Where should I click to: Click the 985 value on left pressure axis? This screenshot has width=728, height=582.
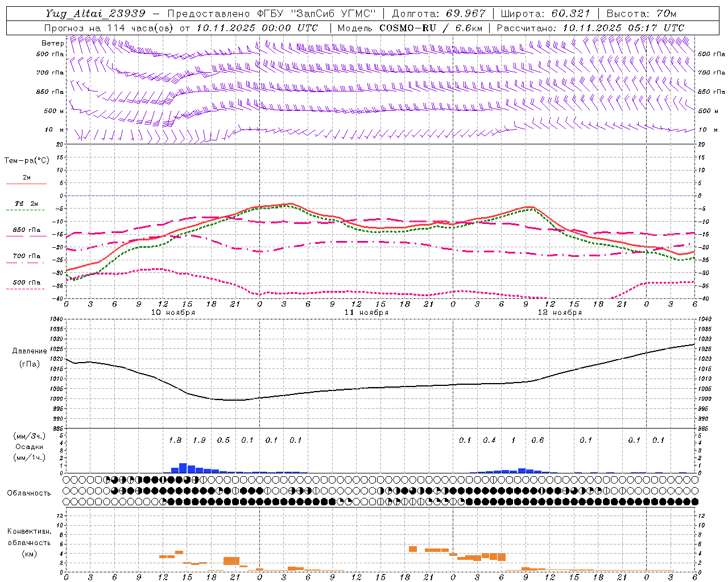pos(57,429)
